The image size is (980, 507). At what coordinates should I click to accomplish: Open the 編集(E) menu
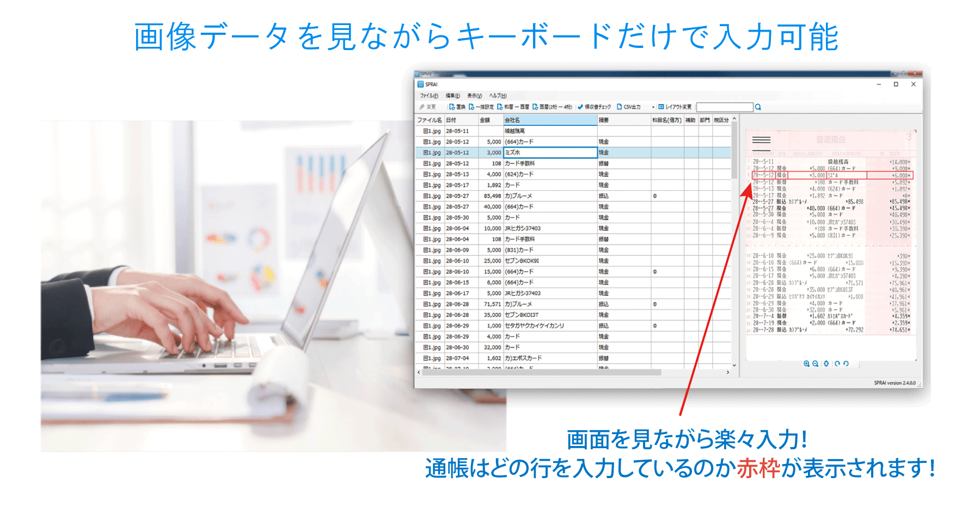(x=452, y=96)
